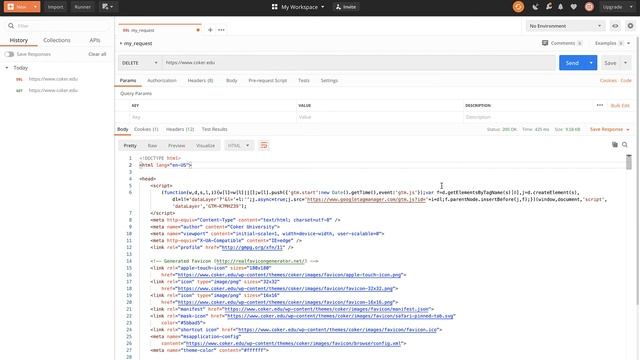
Task: Open the Cookies link
Action: point(608,80)
